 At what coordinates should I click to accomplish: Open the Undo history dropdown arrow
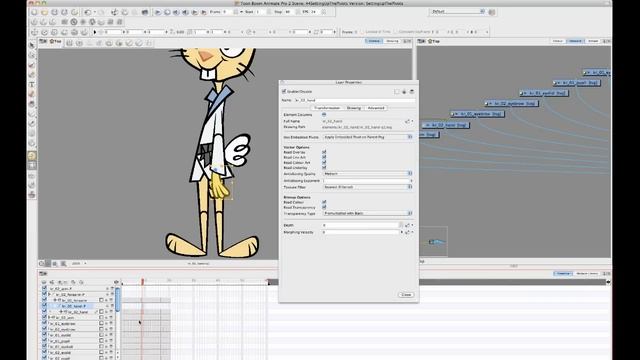[x=94, y=12]
